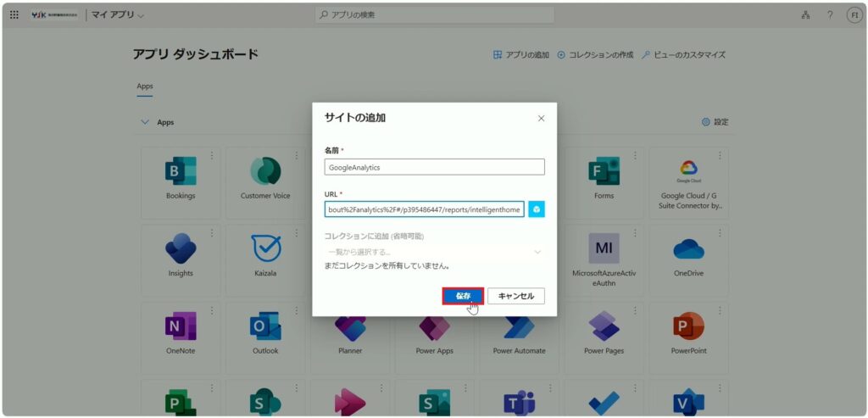Click アプリの追加

tap(521, 55)
